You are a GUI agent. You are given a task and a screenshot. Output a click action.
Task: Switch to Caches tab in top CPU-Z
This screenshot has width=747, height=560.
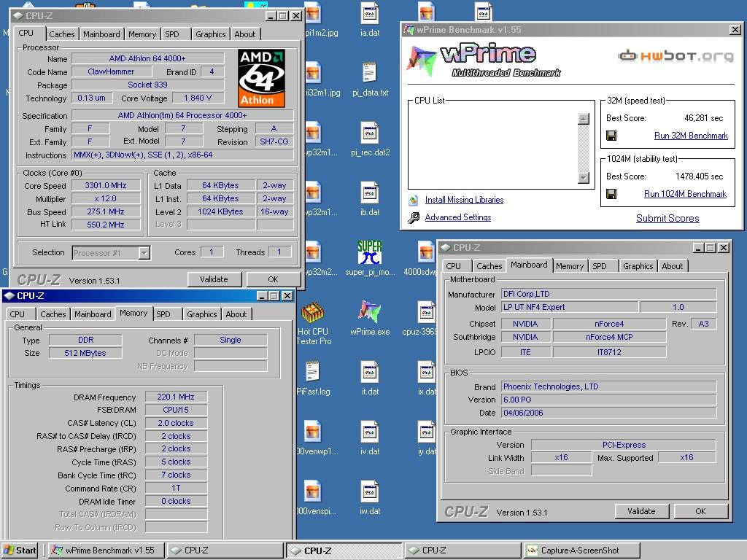[x=62, y=34]
